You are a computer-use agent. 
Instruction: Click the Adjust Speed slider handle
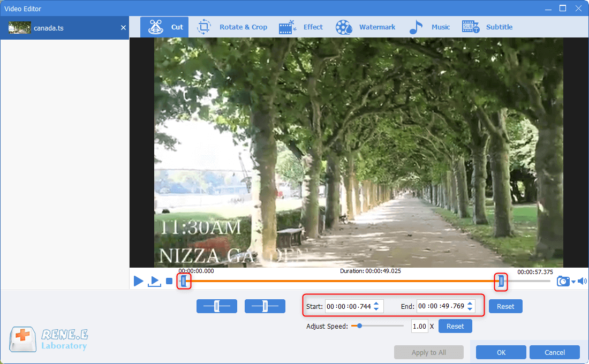(x=359, y=326)
